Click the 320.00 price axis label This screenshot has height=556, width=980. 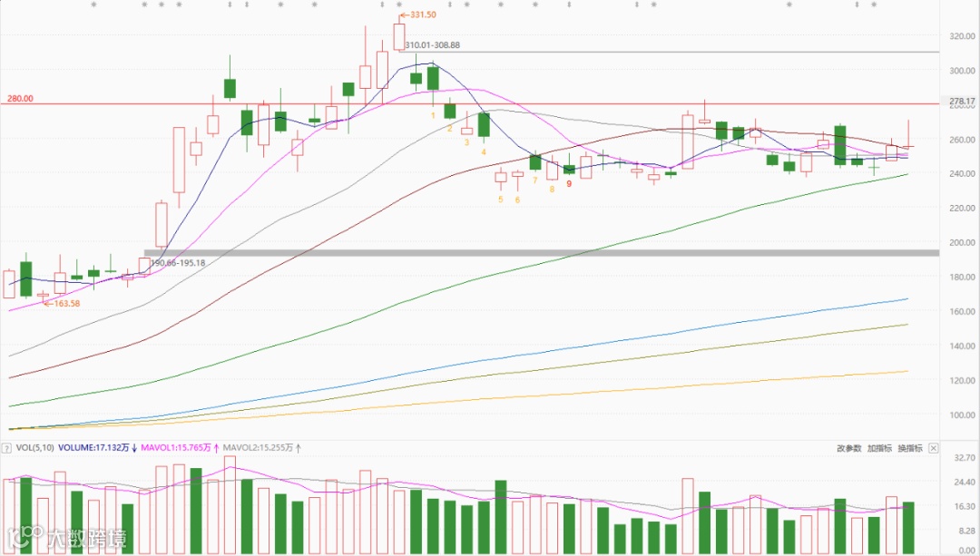pos(962,36)
